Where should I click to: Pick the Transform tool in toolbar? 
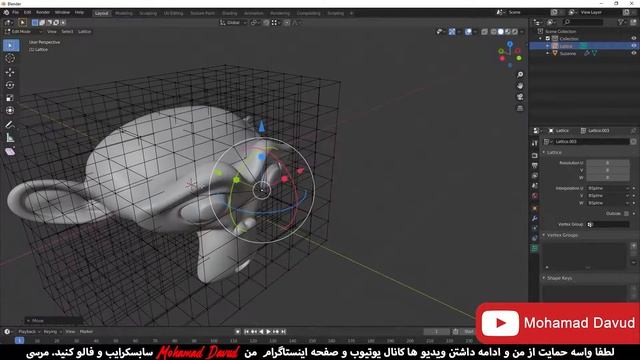10,110
